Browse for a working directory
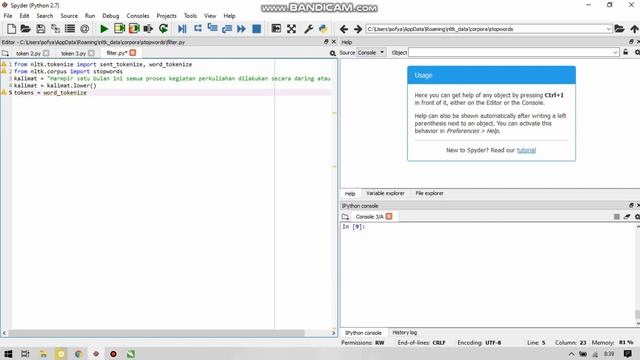Viewport: 640px width, 360px height. [x=619, y=29]
